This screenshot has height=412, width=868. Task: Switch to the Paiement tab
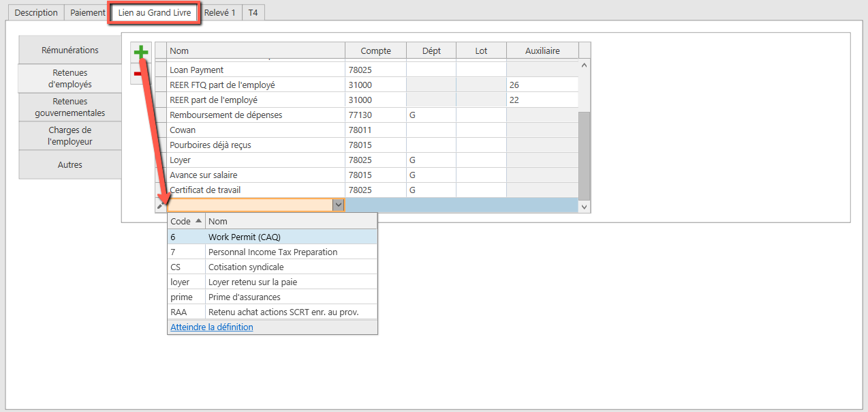pos(88,13)
